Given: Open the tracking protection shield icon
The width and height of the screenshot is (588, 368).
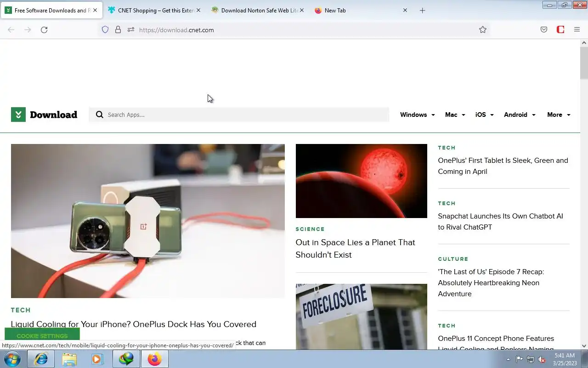Looking at the screenshot, I should [x=105, y=30].
